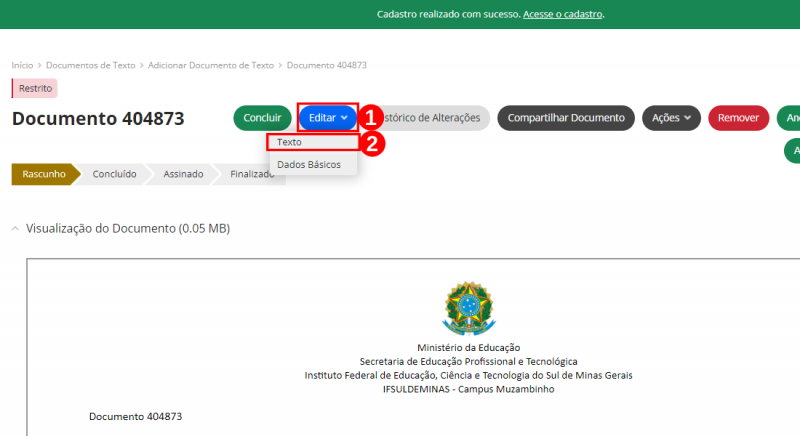The height and width of the screenshot is (436, 800).
Task: Click the red Remover button
Action: click(x=738, y=118)
